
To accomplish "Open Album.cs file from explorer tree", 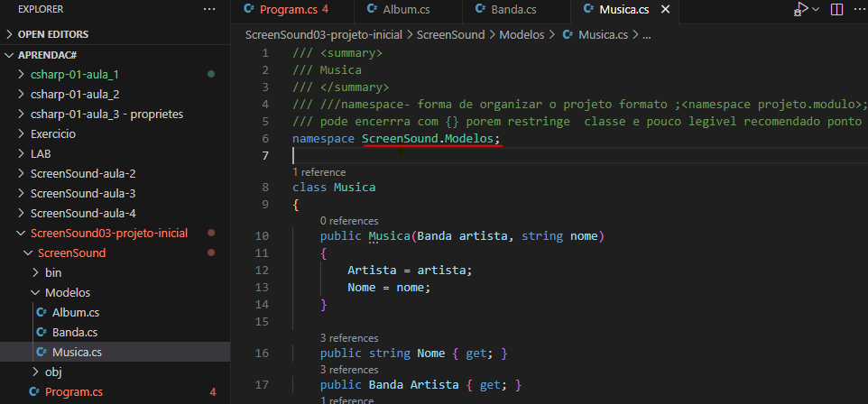I will point(75,312).
